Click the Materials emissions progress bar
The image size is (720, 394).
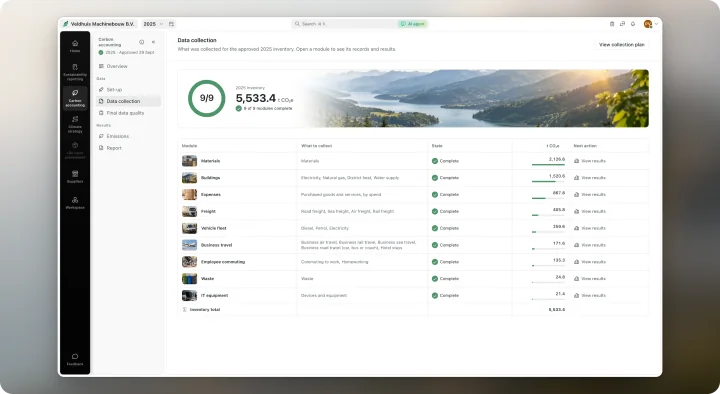[x=548, y=164]
